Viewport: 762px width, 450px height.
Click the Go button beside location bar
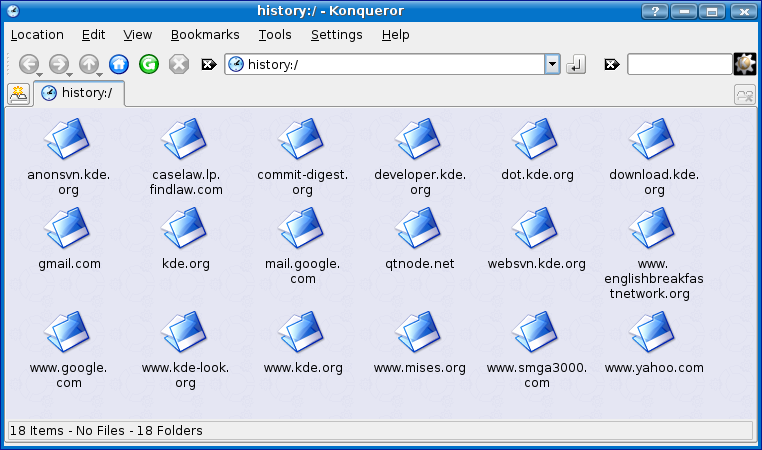point(576,64)
